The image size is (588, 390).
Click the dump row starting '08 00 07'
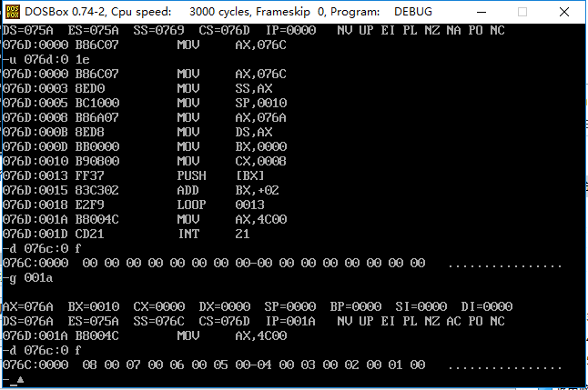click(x=282, y=365)
